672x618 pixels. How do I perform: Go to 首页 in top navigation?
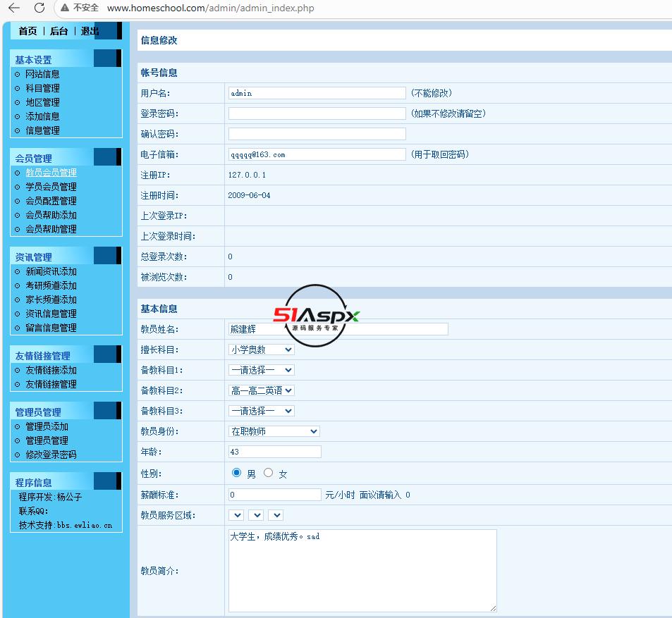point(28,31)
